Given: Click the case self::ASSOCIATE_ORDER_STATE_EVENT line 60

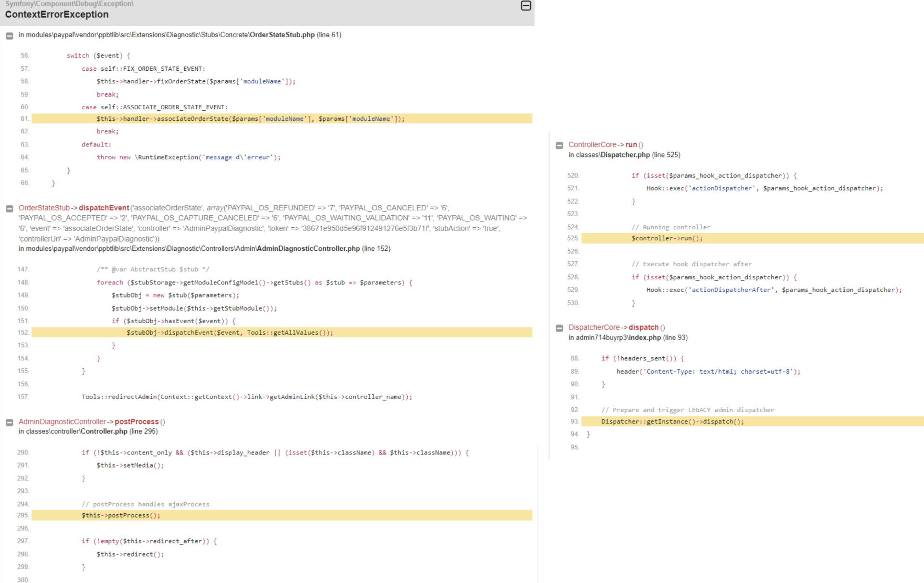Looking at the screenshot, I should click(x=154, y=107).
